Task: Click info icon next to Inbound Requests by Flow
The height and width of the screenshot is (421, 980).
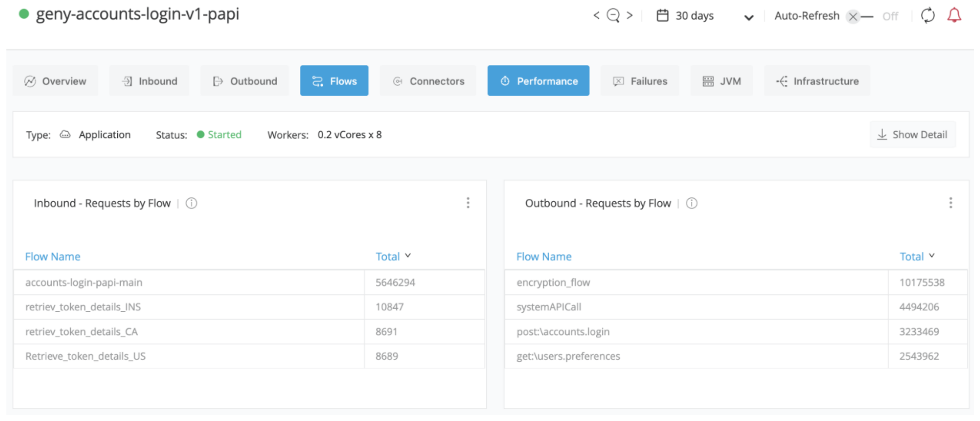Action: 191,203
